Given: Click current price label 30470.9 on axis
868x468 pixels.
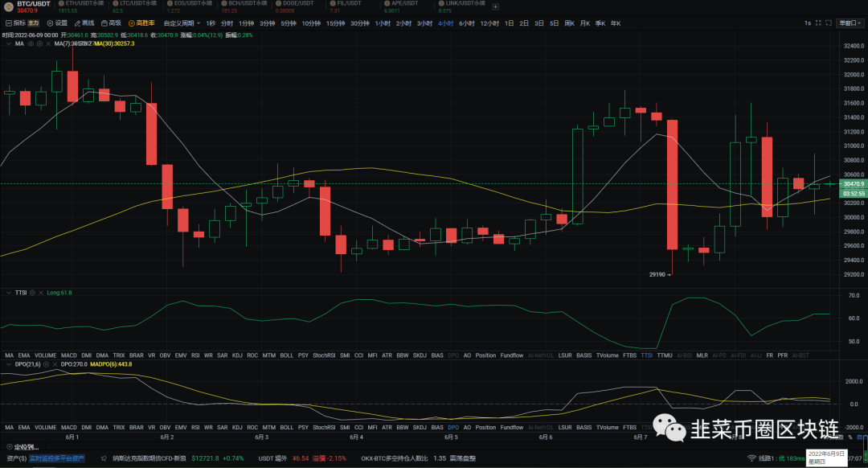Looking at the screenshot, I should [854, 184].
